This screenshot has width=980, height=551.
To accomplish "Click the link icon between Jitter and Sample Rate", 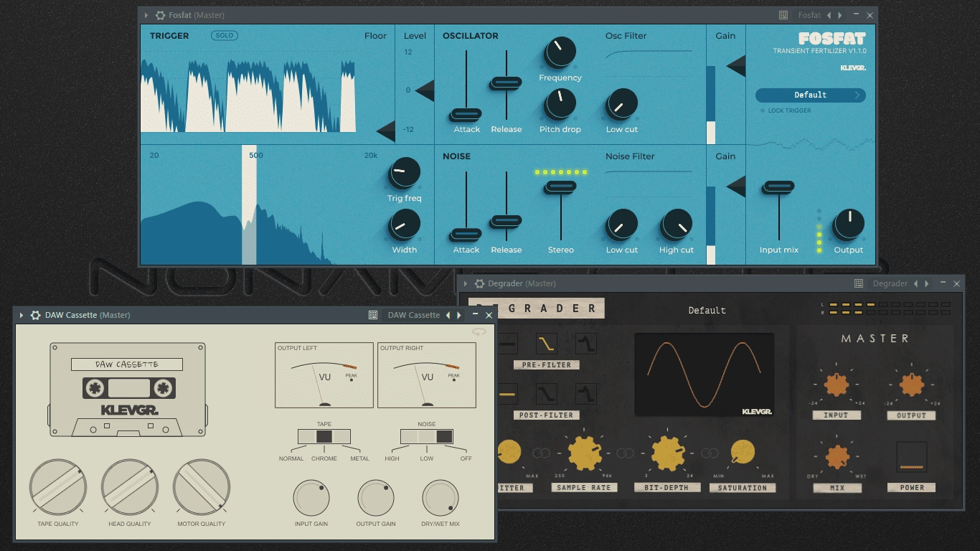I will point(542,453).
